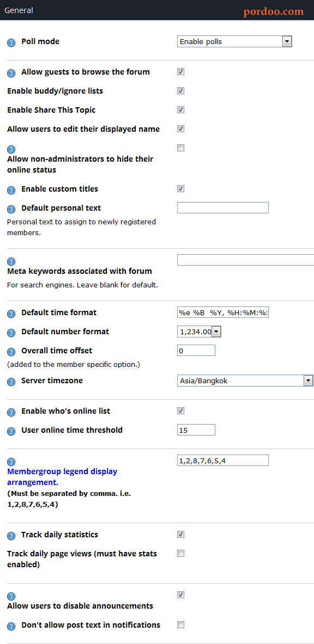Open help for Allow guests to browse
Viewport: 314px width, 644px height.
11,73
